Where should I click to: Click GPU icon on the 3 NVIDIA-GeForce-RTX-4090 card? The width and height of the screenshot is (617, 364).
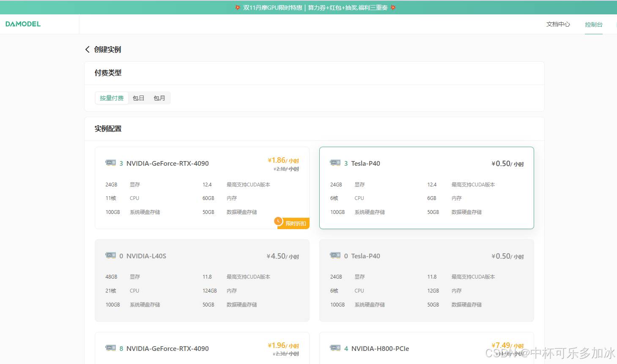pos(111,163)
